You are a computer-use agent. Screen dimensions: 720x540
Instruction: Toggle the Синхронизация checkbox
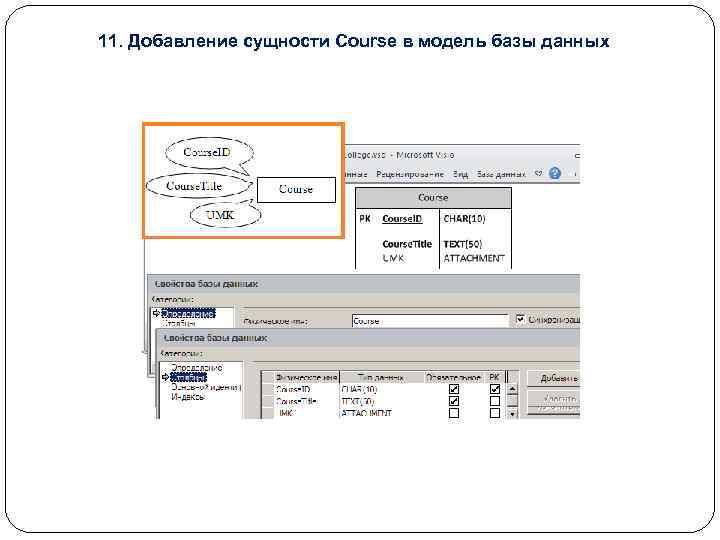click(x=520, y=319)
